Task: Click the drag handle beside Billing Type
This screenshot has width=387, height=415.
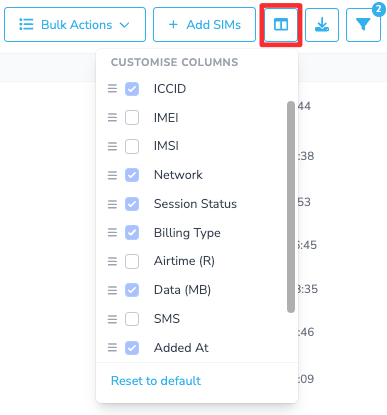Action: (112, 232)
